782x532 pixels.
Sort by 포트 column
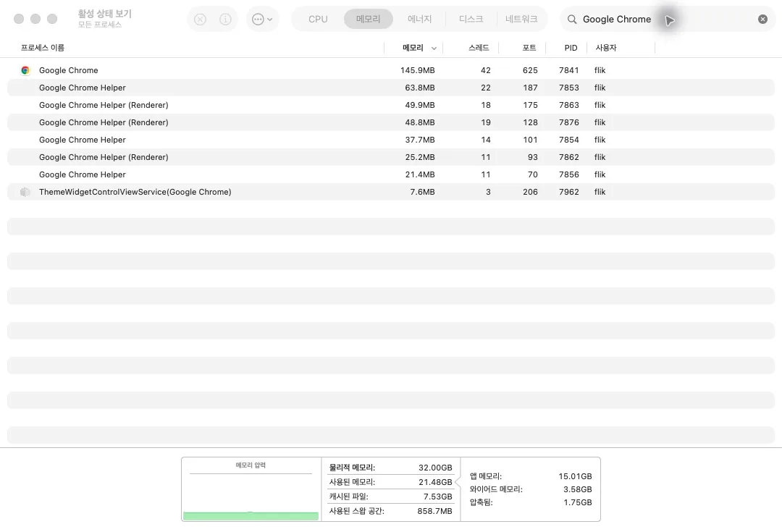(x=529, y=48)
